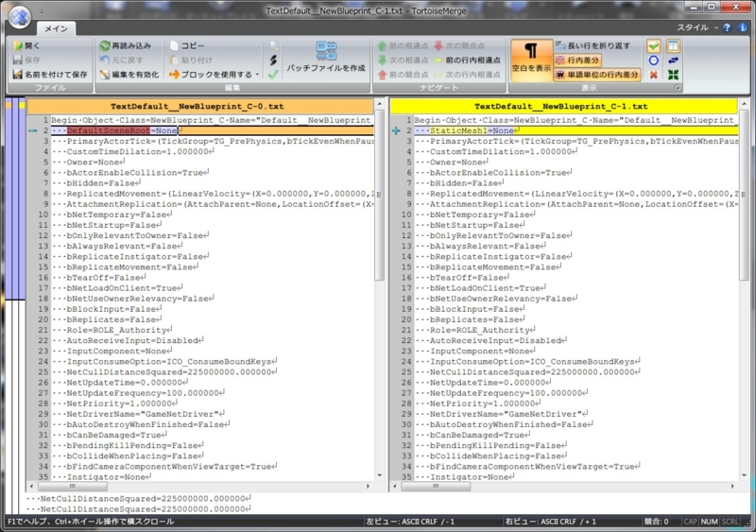Image resolution: width=756 pixels, height=532 pixels.
Task: Go to 前の行内相違点
Action: coord(467,60)
